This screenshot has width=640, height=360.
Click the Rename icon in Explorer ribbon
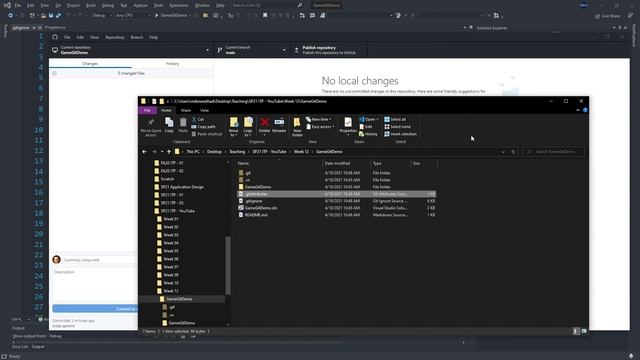coord(279,124)
